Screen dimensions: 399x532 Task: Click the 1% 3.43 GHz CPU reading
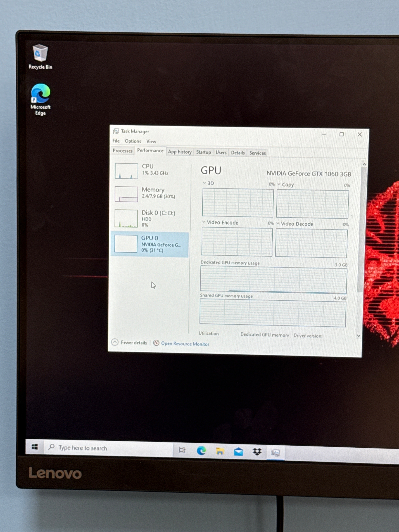pos(155,173)
